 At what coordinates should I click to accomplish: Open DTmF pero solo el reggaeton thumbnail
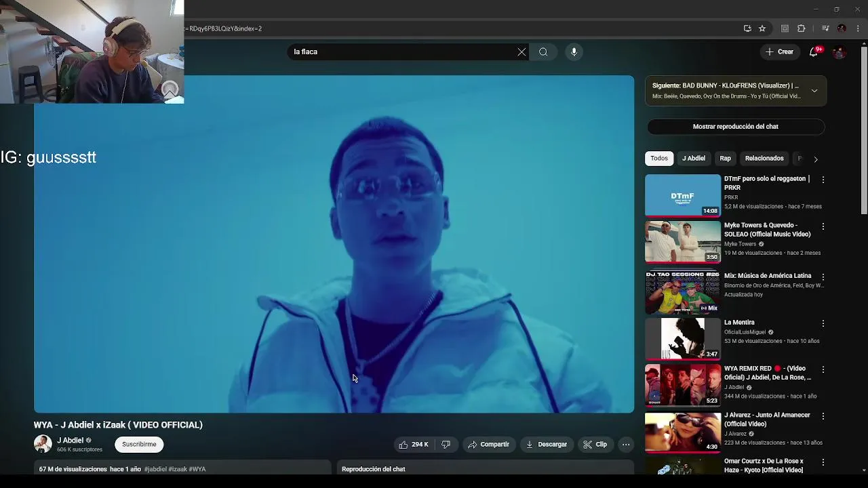click(683, 195)
